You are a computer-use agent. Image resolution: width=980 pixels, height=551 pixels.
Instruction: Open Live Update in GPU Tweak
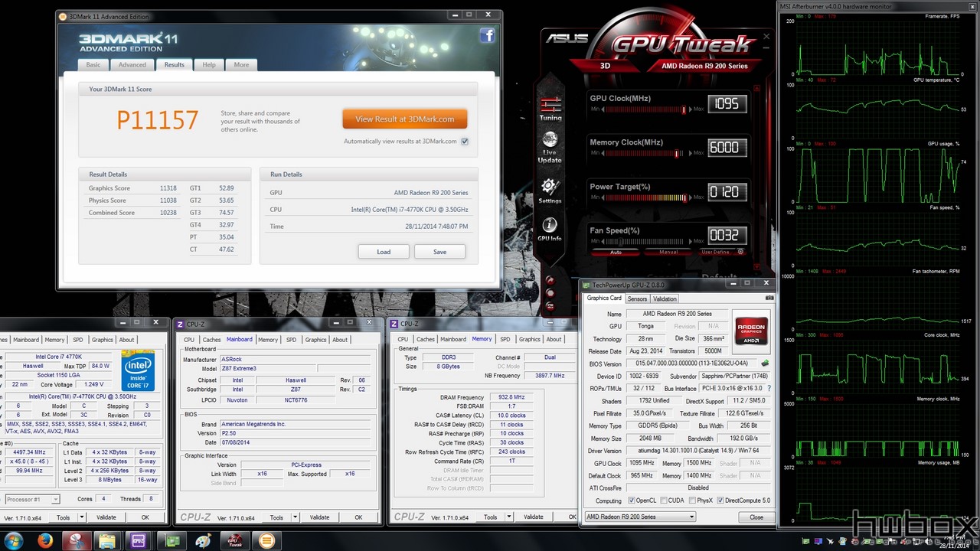[x=549, y=148]
